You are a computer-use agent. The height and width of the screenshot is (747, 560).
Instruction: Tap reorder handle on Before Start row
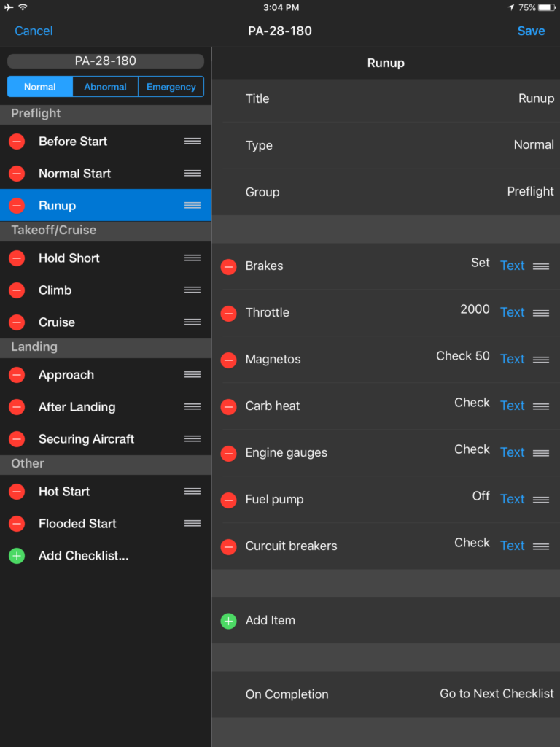point(192,141)
